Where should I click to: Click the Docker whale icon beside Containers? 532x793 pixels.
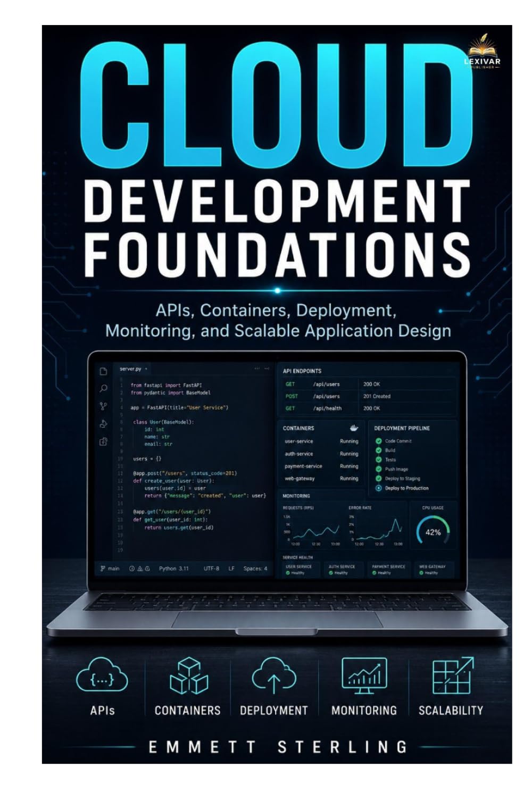click(354, 428)
